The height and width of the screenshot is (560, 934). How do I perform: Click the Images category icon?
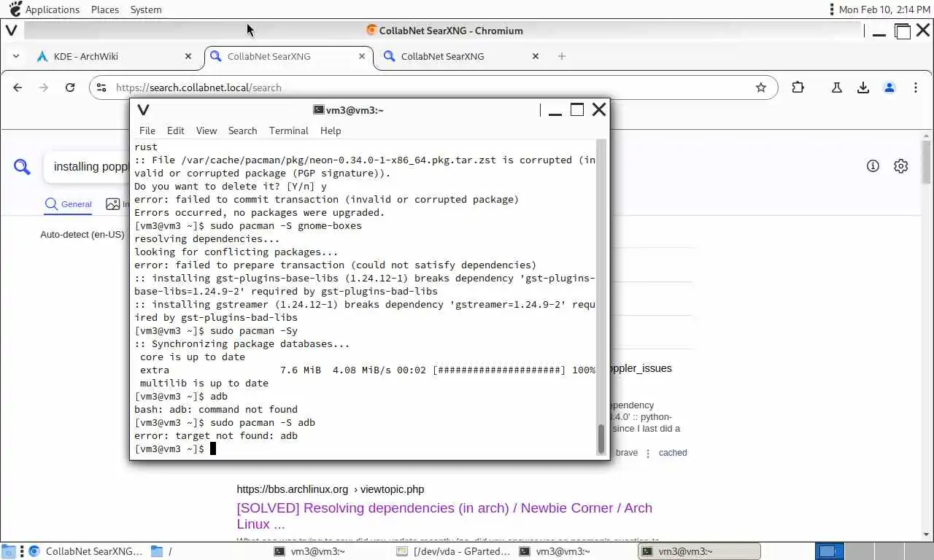tap(112, 204)
